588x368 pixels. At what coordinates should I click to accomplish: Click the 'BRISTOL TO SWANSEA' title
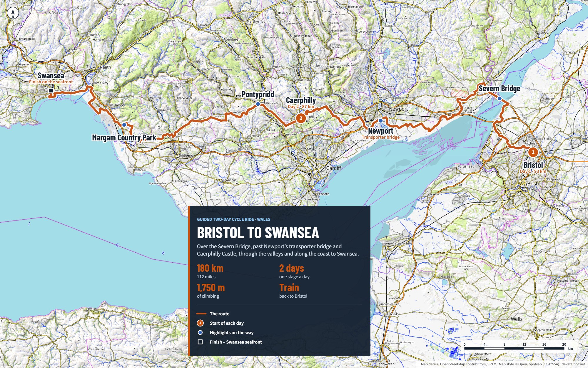[x=258, y=233]
